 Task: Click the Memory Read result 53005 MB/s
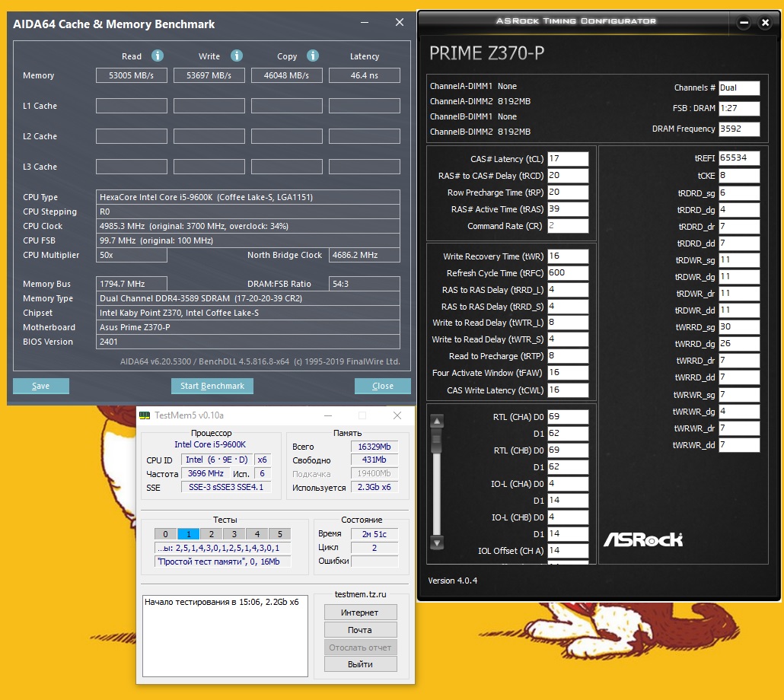pyautogui.click(x=132, y=75)
